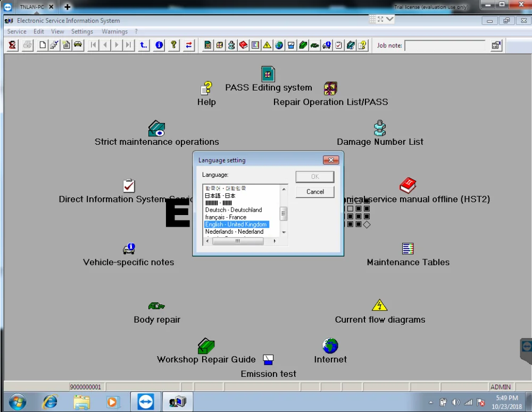
Task: Click the yellow question mark toolbar icon
Action: [x=173, y=45]
